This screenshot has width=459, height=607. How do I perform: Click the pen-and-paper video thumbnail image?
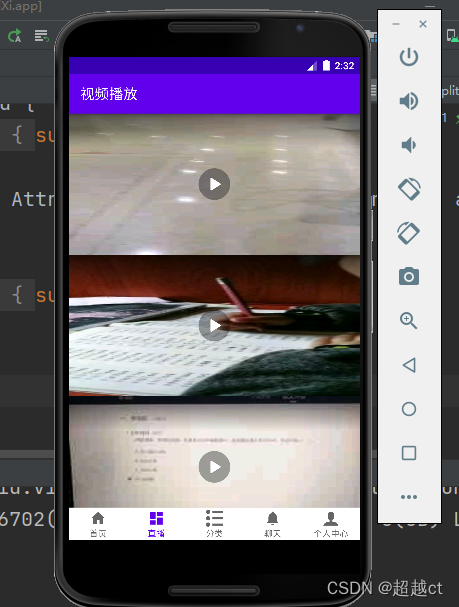coord(214,326)
